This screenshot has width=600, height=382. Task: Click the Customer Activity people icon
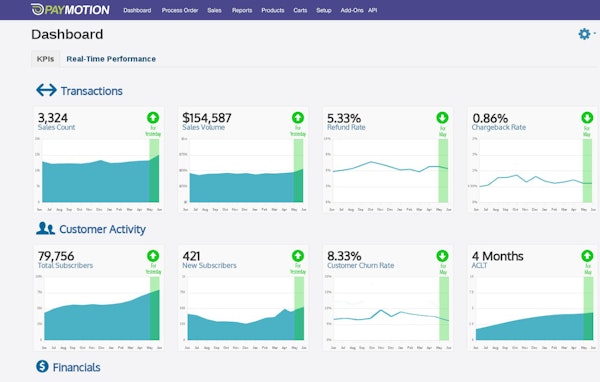point(46,229)
